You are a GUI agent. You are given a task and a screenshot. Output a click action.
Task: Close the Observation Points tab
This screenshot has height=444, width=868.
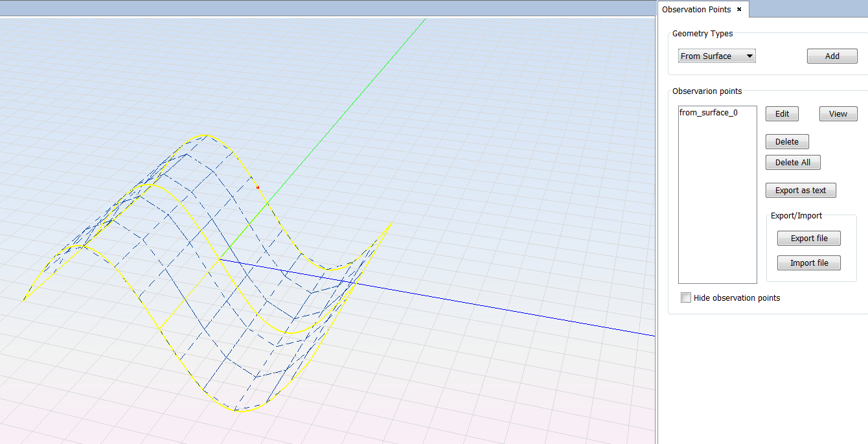[x=739, y=9]
